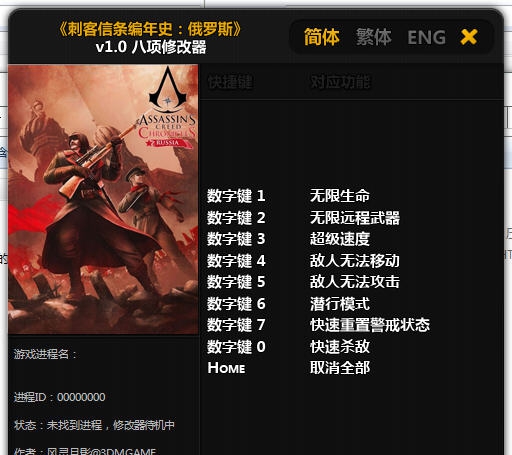Viewport: 512px width, 455px height.
Task: Select 敌人无法攻击 function
Action: tap(355, 282)
